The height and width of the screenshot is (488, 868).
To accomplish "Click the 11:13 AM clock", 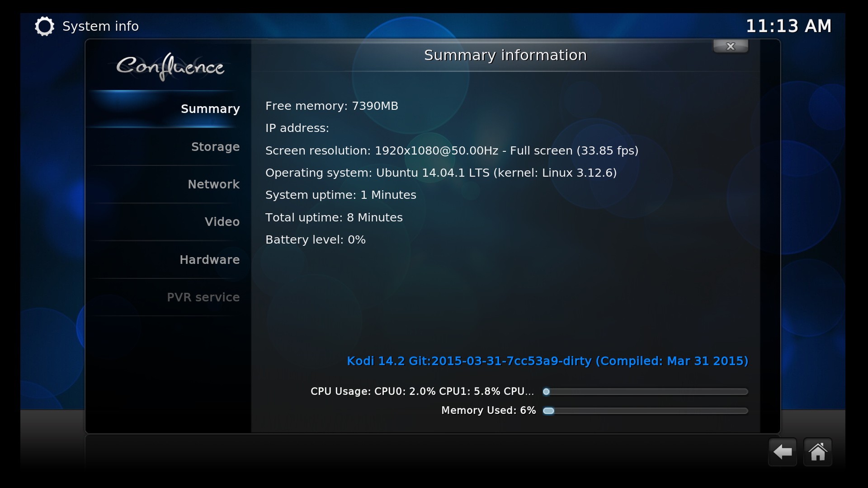I will (789, 26).
